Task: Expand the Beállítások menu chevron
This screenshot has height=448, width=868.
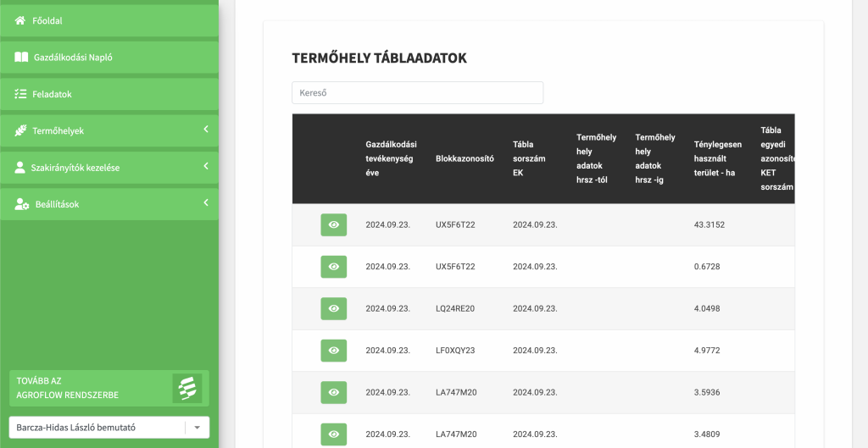Action: click(205, 203)
